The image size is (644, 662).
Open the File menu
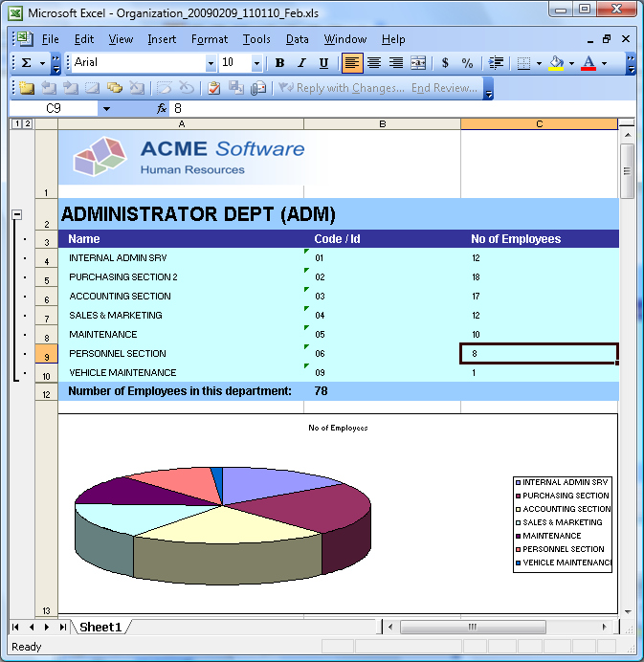click(51, 39)
